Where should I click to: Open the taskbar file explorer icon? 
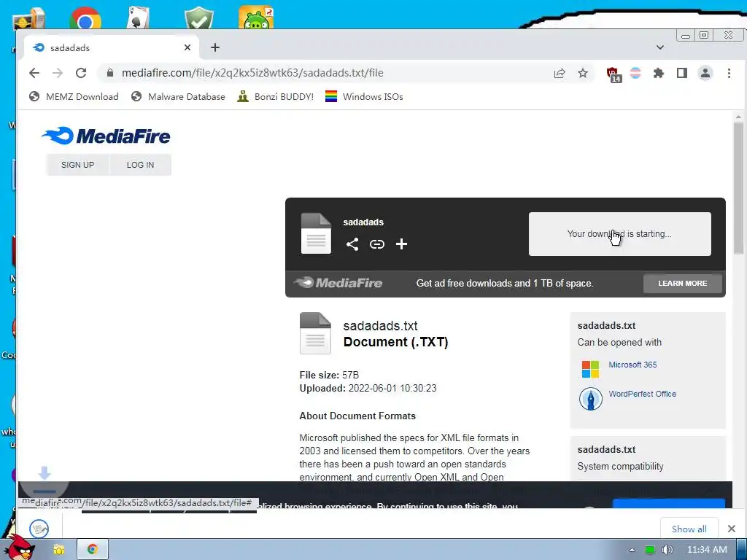58,550
